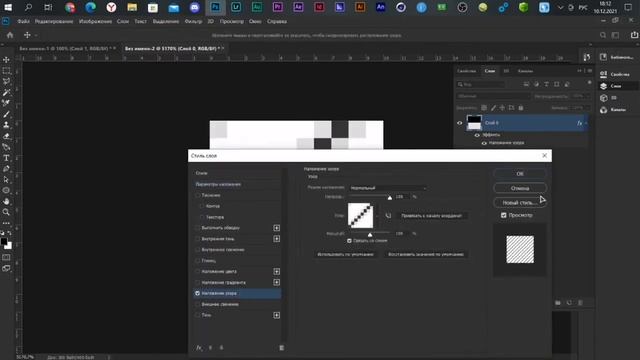
Task: Switch to the Channels tab in panel
Action: coord(525,71)
